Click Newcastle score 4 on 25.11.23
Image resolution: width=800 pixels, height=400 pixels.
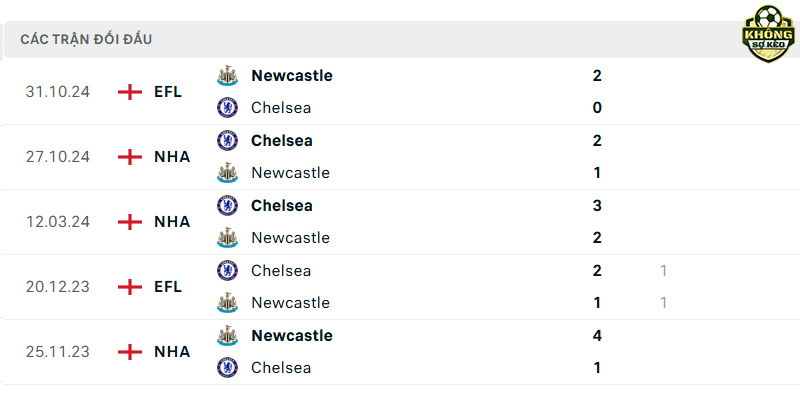[597, 335]
